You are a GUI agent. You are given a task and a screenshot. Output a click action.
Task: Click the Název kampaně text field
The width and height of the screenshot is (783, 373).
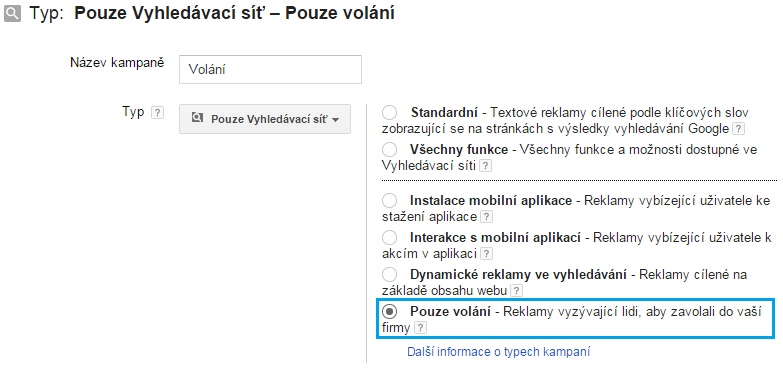(x=270, y=69)
